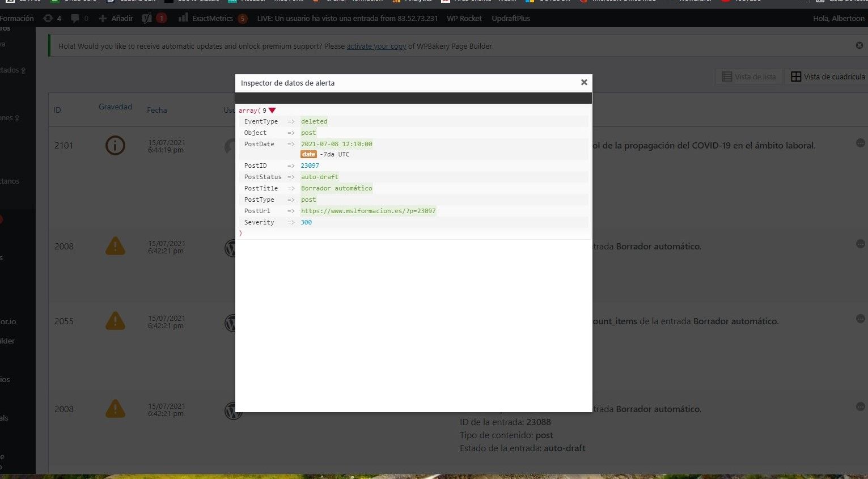Click the PostStatus value auto-draft
The width and height of the screenshot is (868, 479).
[319, 177]
